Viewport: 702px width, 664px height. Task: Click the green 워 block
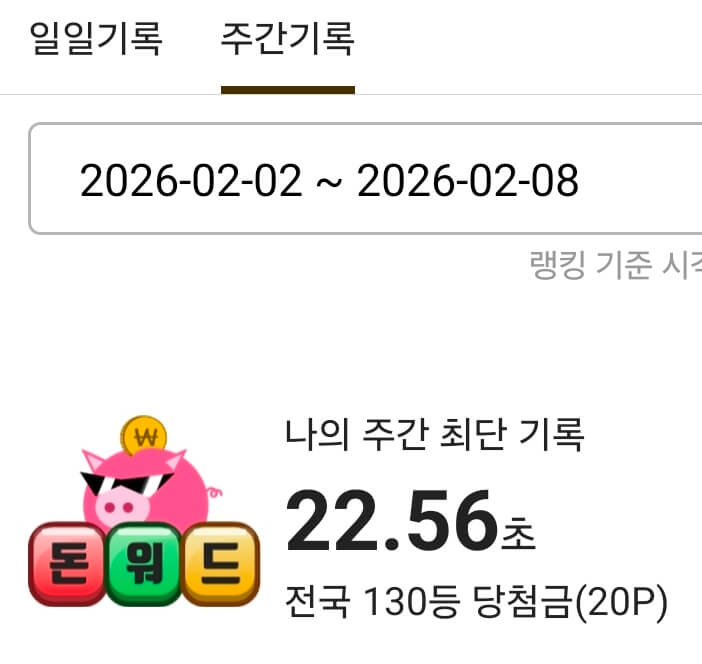pyautogui.click(x=144, y=564)
